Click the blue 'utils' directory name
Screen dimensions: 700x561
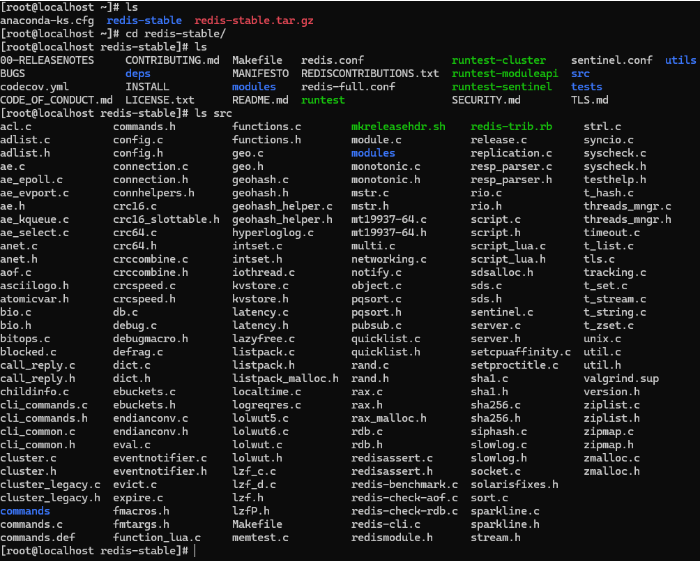tap(680, 60)
